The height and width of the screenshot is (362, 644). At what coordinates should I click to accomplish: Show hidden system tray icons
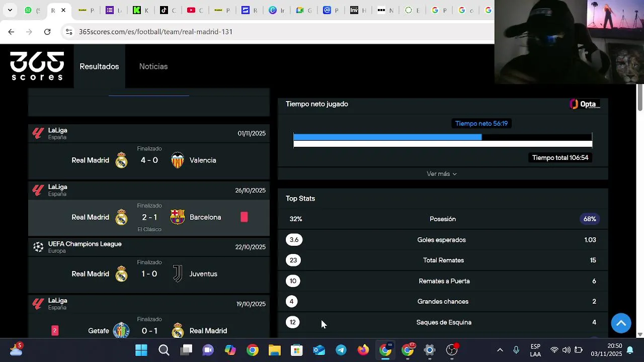(500, 350)
